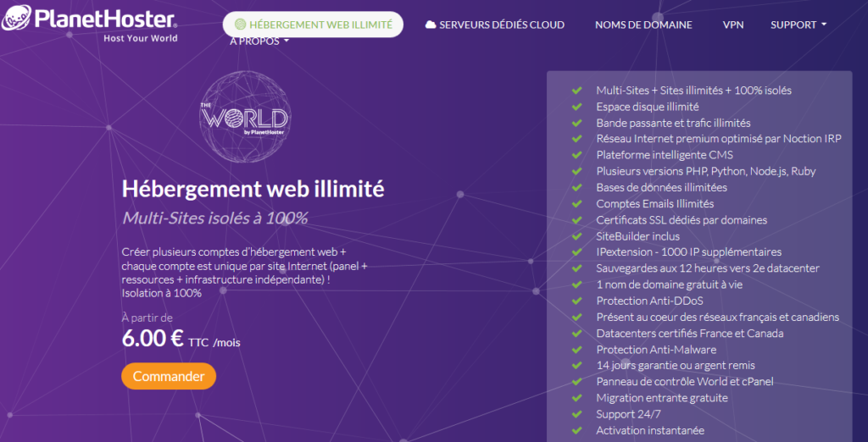Click checkmark beside Bande passante et trafic illimités

(x=576, y=123)
